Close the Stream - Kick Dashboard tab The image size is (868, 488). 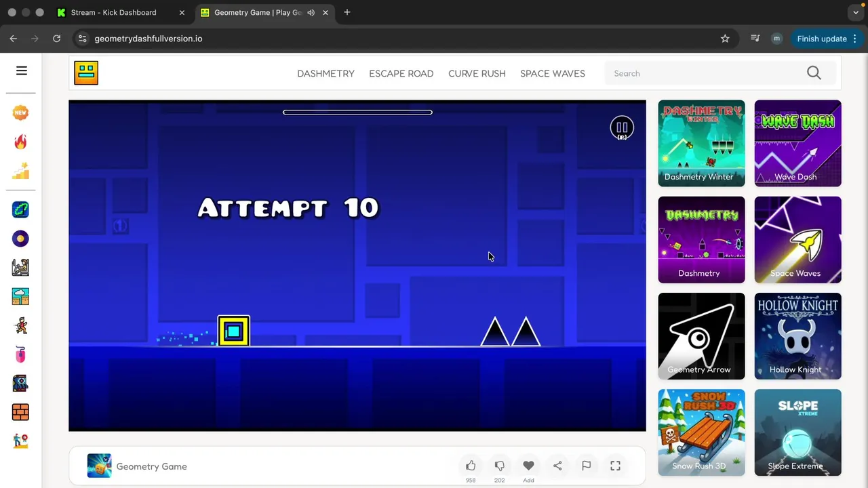tap(182, 12)
